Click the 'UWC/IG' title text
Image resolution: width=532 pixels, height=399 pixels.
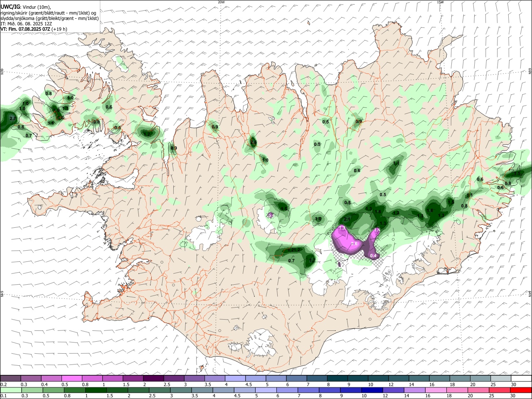tap(10, 7)
